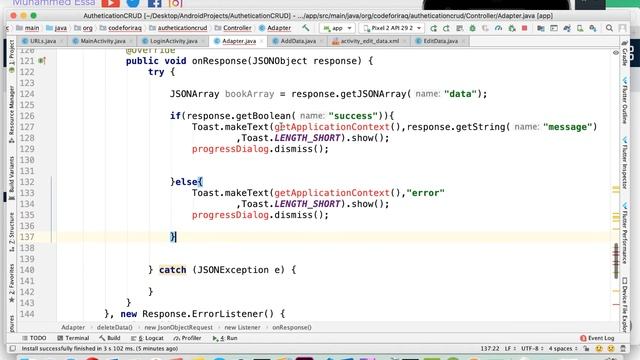Open the Event Log
Screen dimensions: 640x360
pyautogui.click(x=597, y=338)
